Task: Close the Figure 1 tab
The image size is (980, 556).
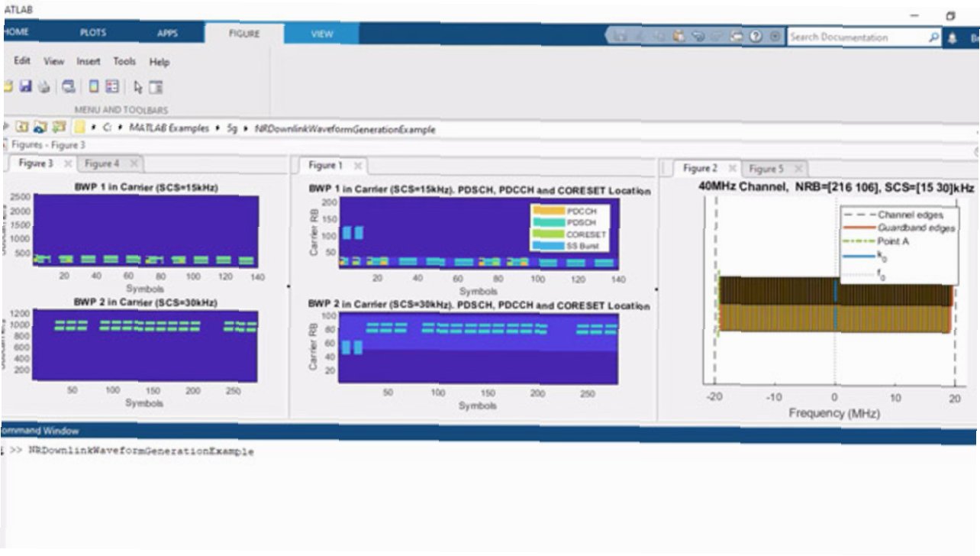Action: 357,165
